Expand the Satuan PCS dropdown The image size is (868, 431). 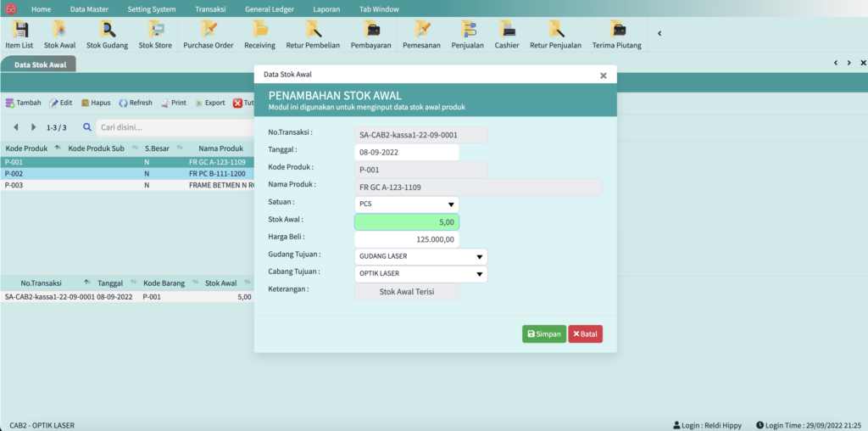[406, 204]
